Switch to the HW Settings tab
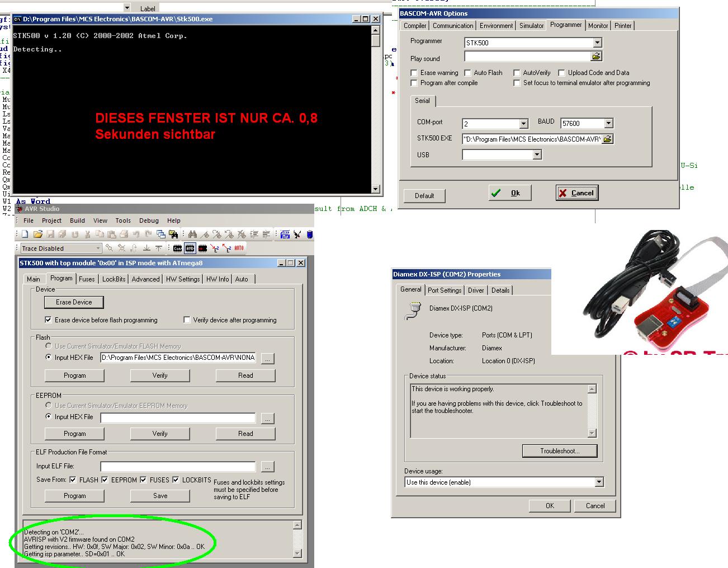Viewport: 728px width, 568px height. (182, 279)
